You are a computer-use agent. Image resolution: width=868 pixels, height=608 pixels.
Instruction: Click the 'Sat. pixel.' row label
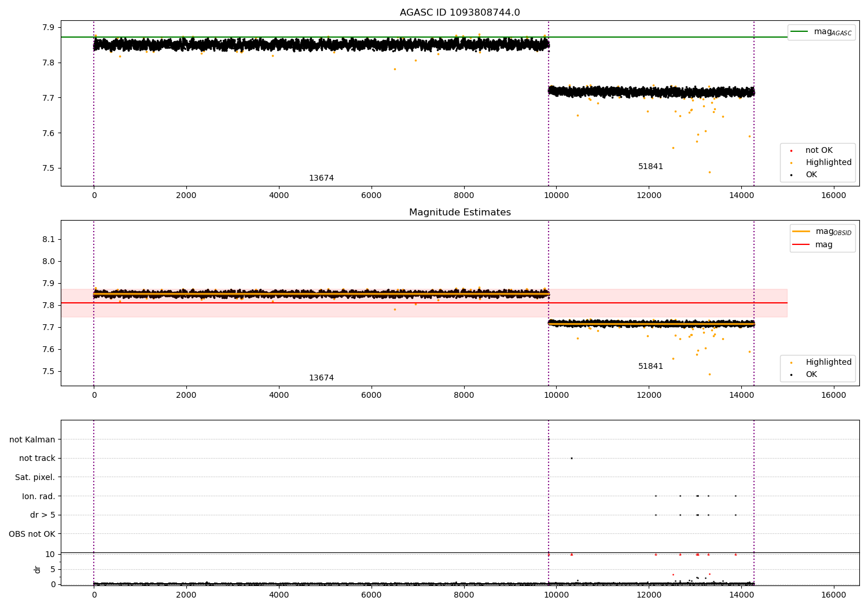[35, 478]
